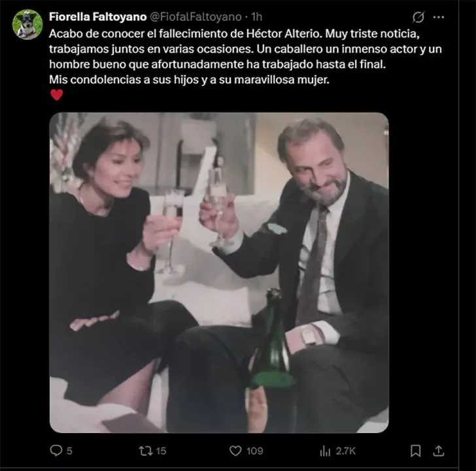Toggle the bookmark icon on this tweet
Image resolution: width=476 pixels, height=471 pixels.
click(x=416, y=450)
